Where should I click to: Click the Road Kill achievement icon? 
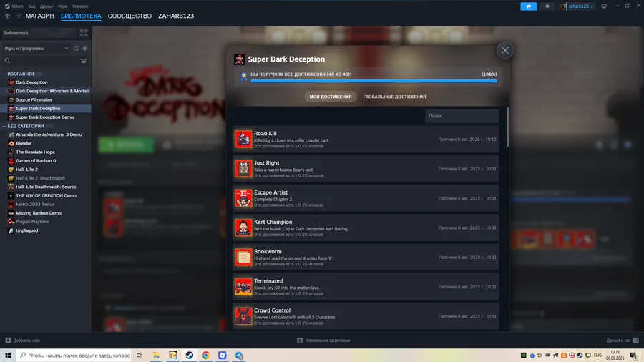(x=243, y=139)
